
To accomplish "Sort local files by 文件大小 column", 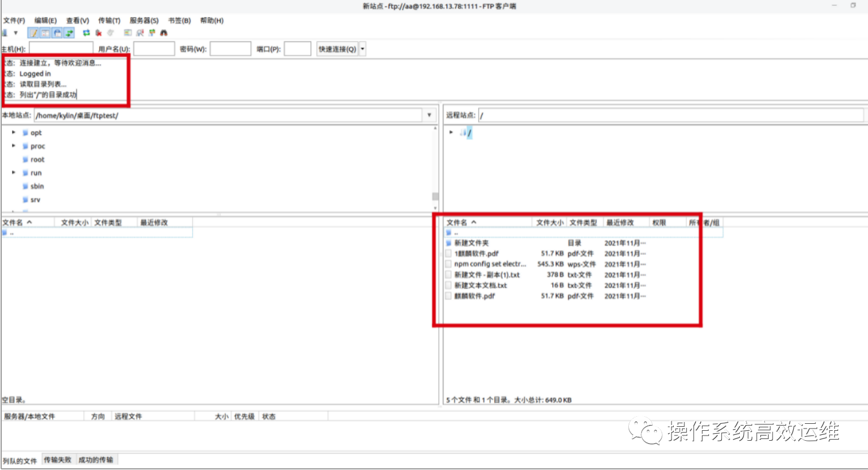I will click(73, 223).
